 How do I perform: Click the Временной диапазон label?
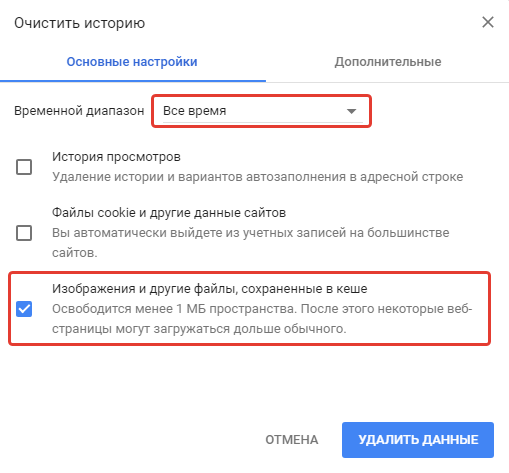[x=79, y=111]
